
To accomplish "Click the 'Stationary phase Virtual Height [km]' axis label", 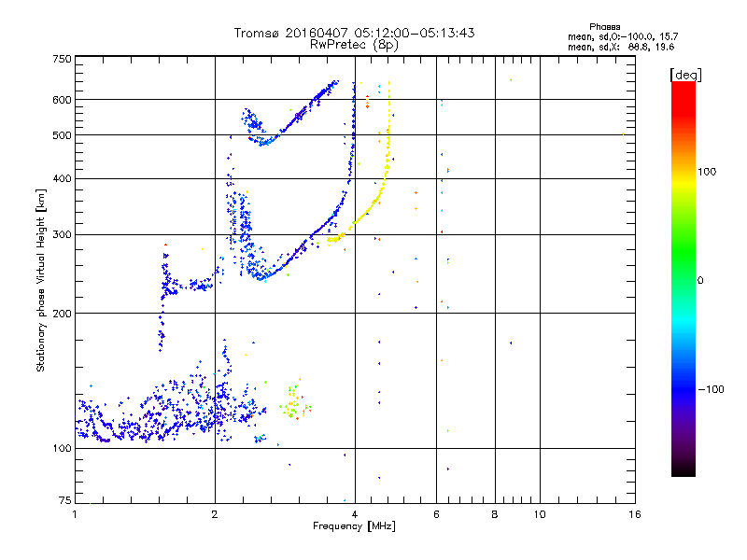I will pos(41,281).
